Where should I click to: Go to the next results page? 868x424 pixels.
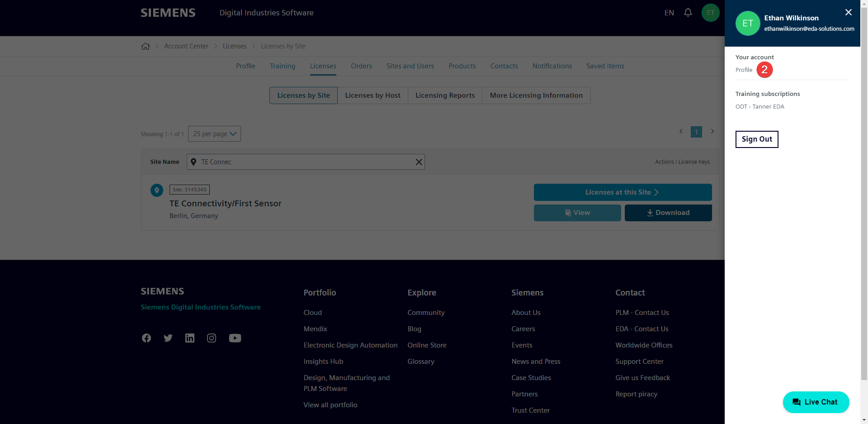(x=712, y=132)
